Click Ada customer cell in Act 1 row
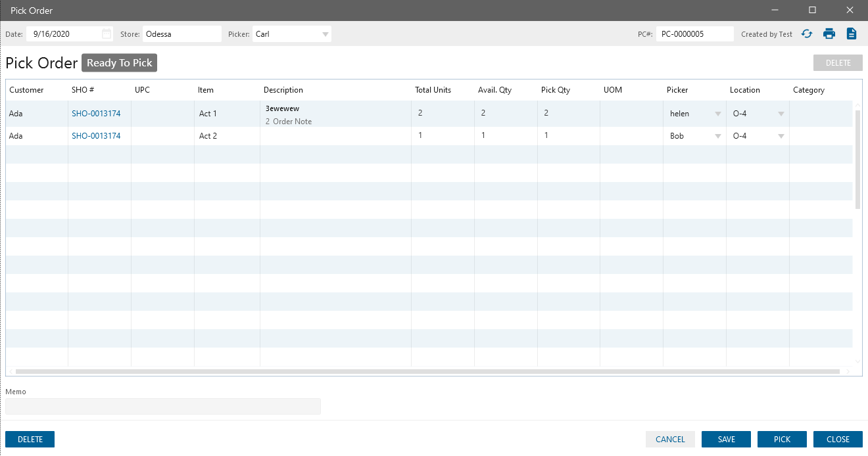Image resolution: width=868 pixels, height=456 pixels. [37, 114]
